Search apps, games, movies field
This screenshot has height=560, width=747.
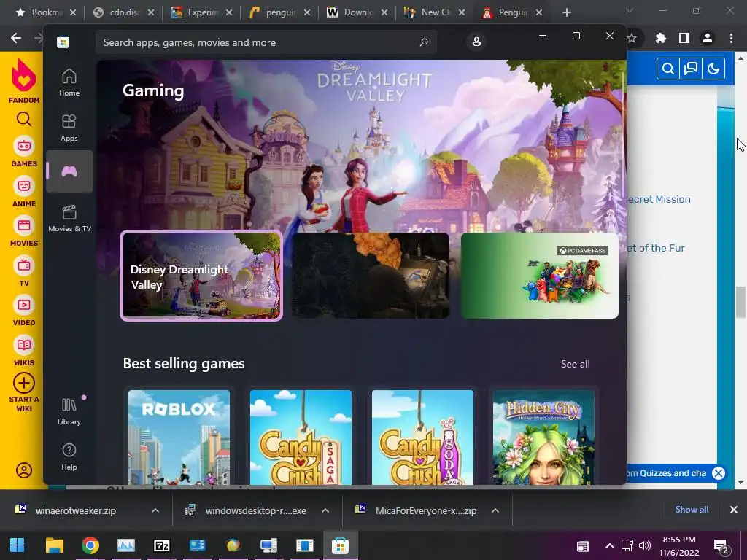click(x=266, y=42)
